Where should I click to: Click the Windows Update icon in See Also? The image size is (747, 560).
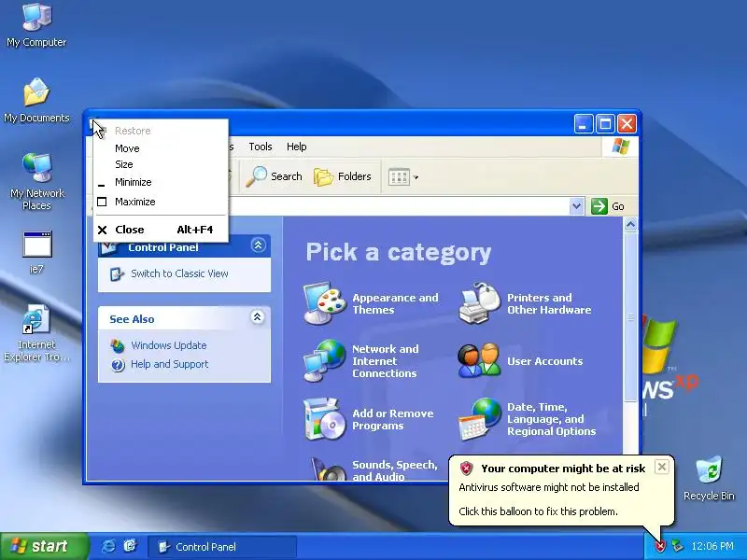pyautogui.click(x=118, y=345)
